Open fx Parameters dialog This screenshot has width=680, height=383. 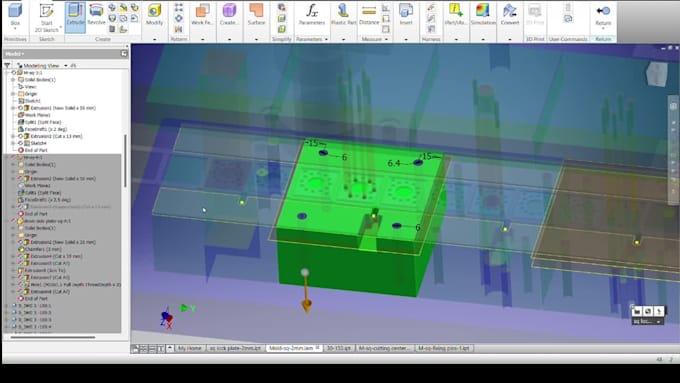coord(312,14)
